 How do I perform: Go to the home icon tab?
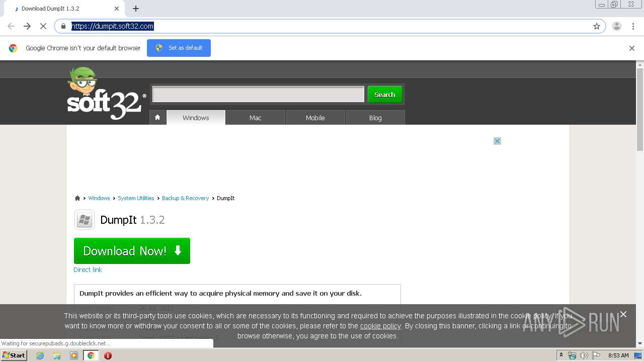pos(157,117)
